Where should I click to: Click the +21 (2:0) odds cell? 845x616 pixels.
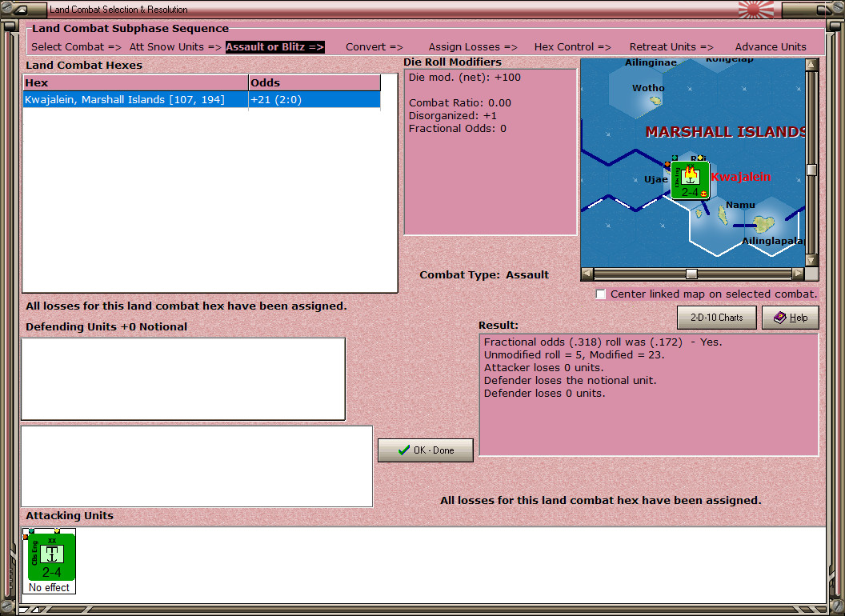(314, 100)
